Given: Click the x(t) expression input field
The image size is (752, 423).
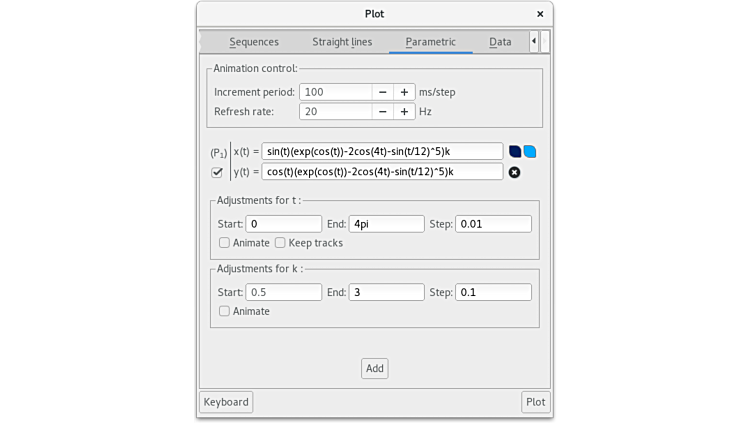Looking at the screenshot, I should coord(382,151).
